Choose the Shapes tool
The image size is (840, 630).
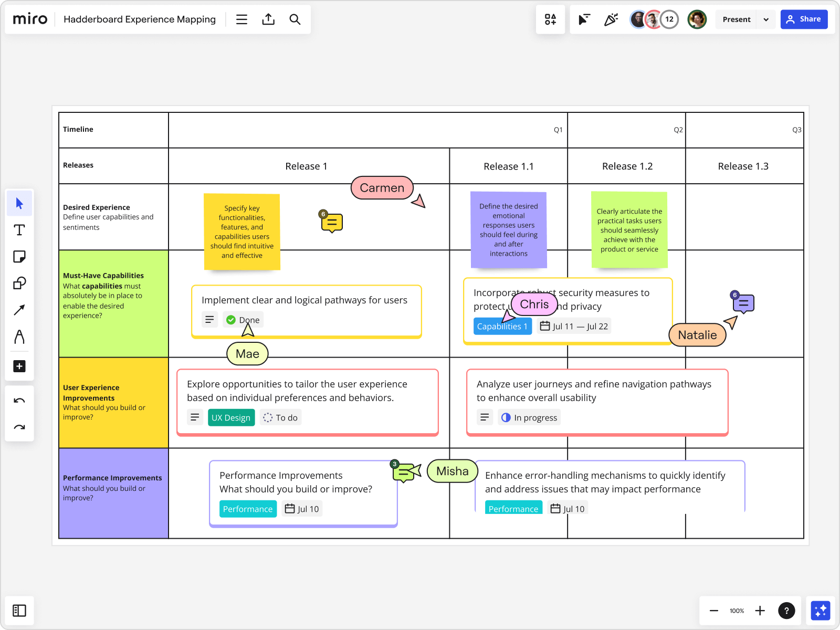pyautogui.click(x=19, y=283)
